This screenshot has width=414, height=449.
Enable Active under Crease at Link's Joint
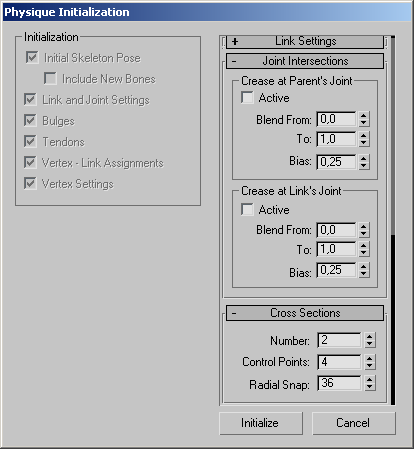[247, 210]
